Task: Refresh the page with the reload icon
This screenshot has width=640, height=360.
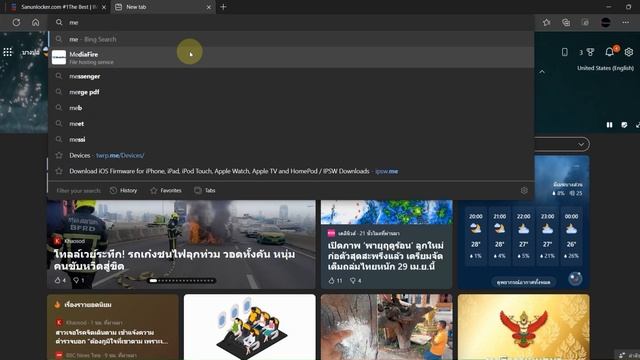Action: point(16,22)
